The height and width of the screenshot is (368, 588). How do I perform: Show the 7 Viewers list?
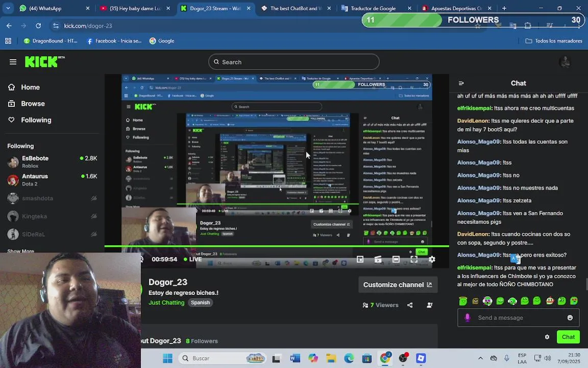pos(380,305)
